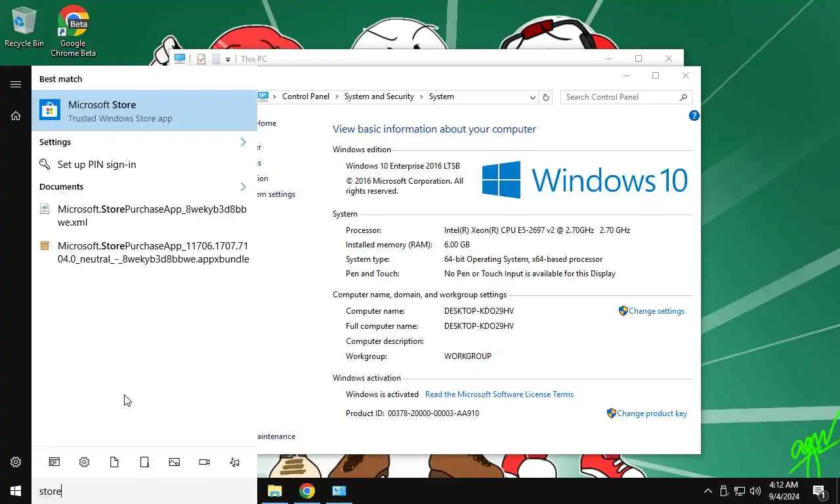Viewport: 840px width, 504px height.
Task: Open Microsoft.StorePurchaseApp xml document result
Action: (144, 216)
